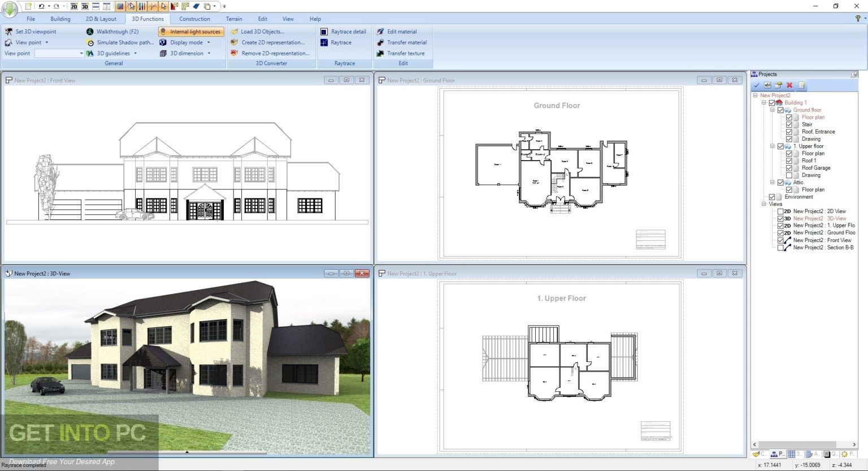Close the 3D-View window
Viewport: 868px width, 471px height.
pyautogui.click(x=362, y=274)
